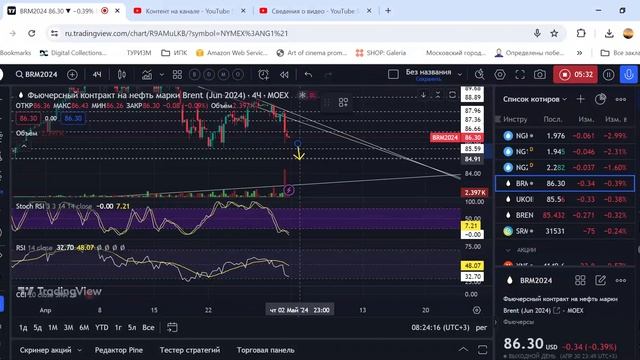The image size is (640, 360).
Task: Toggle the 'рег' regular session scale option
Action: coord(481,327)
